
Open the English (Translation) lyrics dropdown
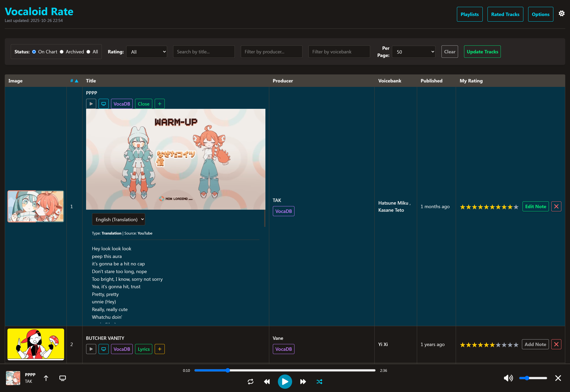tap(118, 219)
